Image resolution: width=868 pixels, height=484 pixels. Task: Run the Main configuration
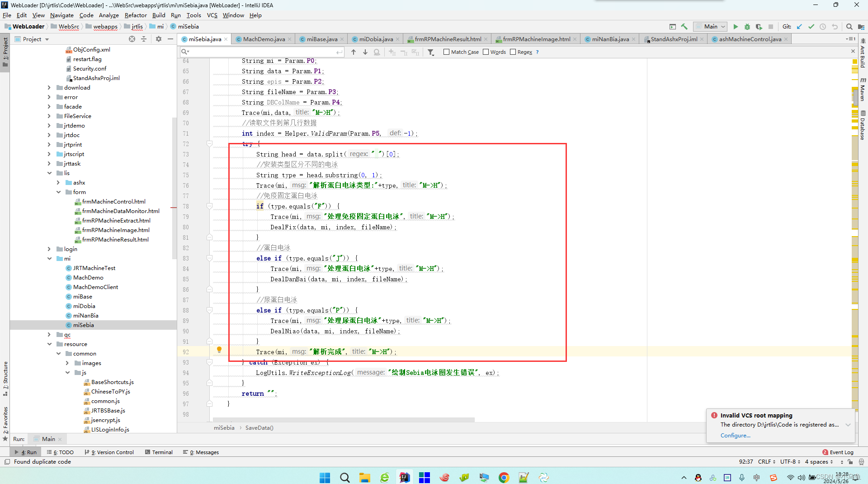(x=736, y=27)
